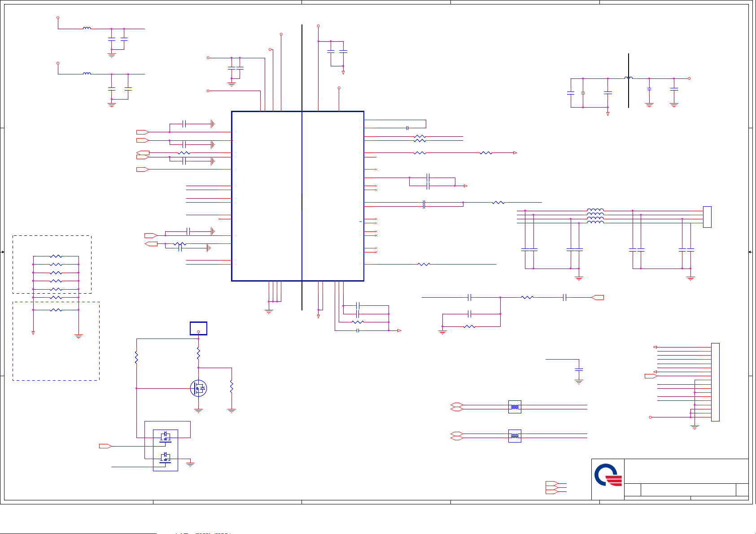Image resolution: width=756 pixels, height=534 pixels.
Task: Select the large blue IC block
Action: click(297, 196)
